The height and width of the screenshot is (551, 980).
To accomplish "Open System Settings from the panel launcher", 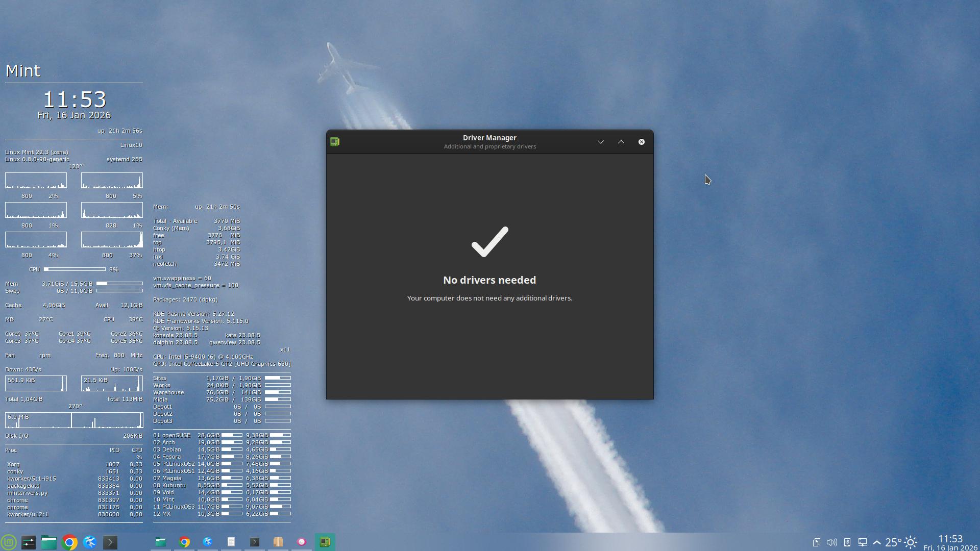I will 29,542.
